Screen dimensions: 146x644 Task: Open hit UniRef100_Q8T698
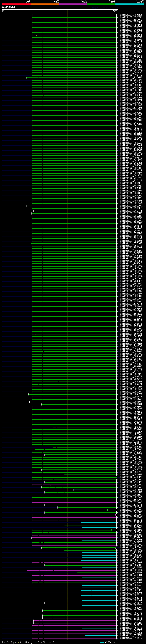[x=131, y=490]
